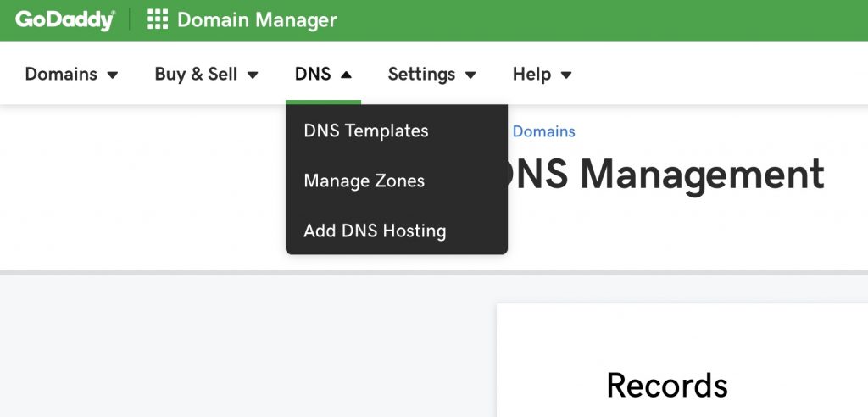
Task: Follow the Domains breadcrumb link
Action: coord(543,131)
